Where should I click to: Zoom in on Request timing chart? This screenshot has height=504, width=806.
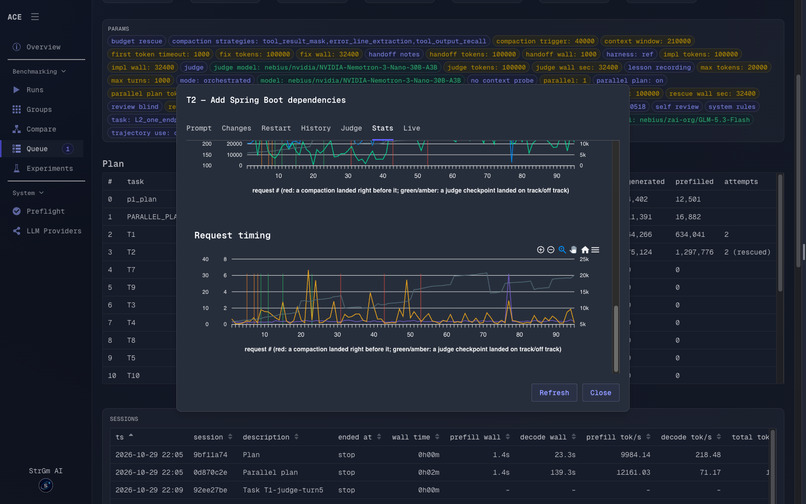coord(540,249)
